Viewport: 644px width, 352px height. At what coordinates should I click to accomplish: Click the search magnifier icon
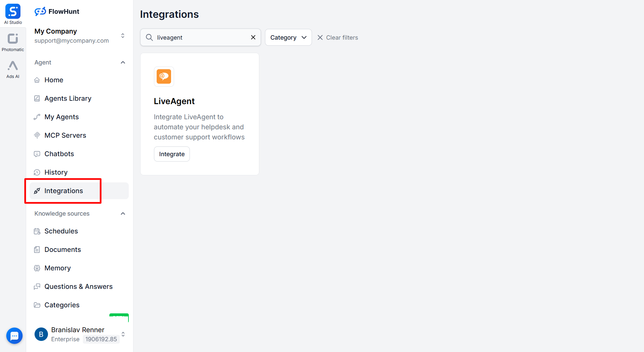(149, 37)
